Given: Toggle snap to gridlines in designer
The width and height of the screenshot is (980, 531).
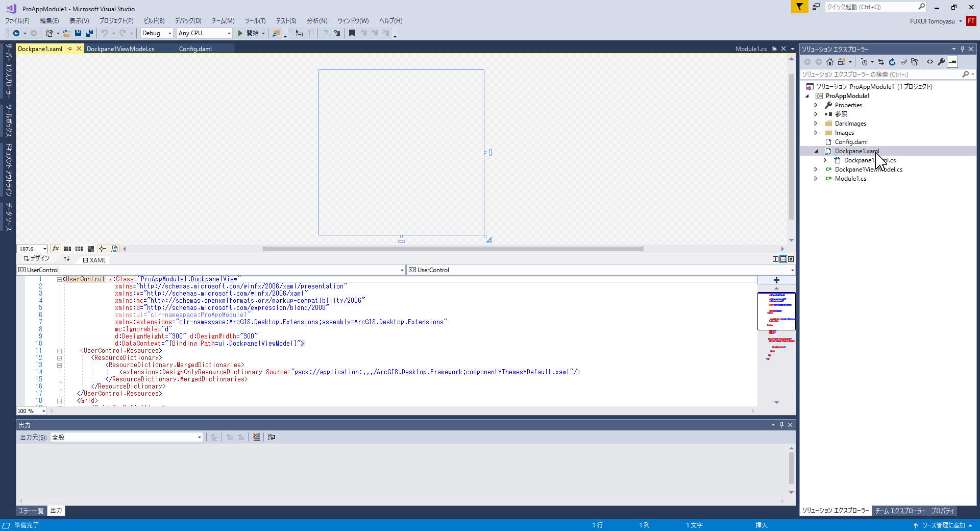Looking at the screenshot, I should pos(79,249).
